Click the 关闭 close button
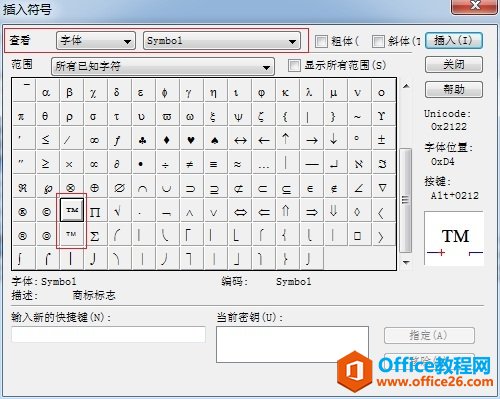 tap(454, 65)
